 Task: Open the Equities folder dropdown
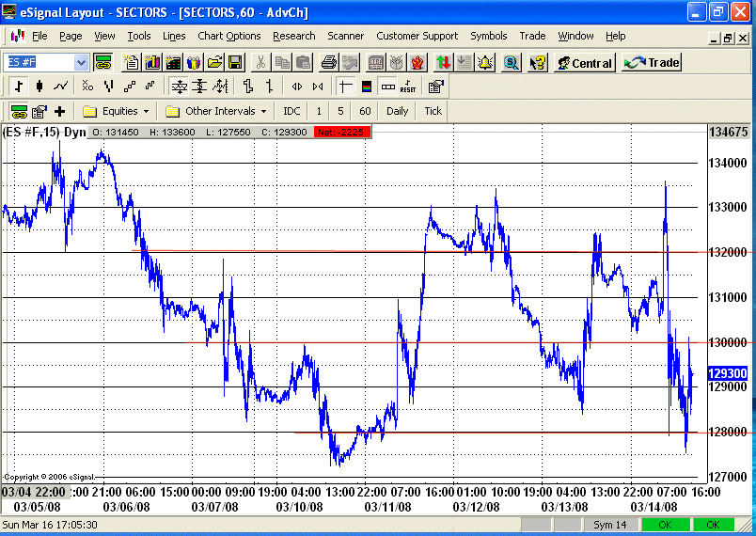pos(117,111)
